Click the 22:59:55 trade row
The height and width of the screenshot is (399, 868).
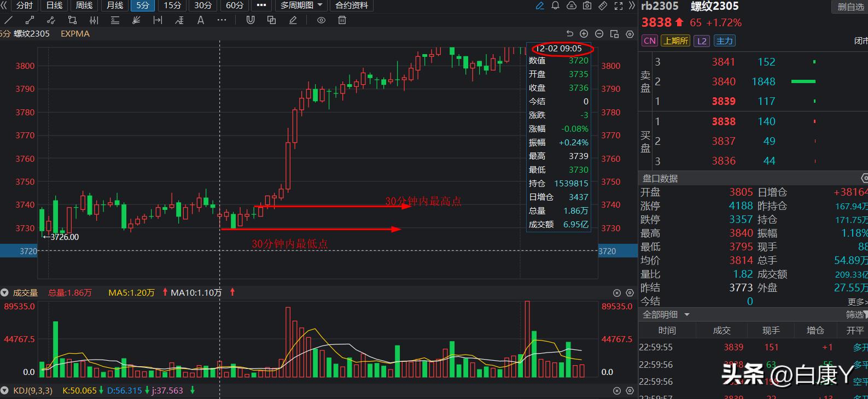[753, 347]
